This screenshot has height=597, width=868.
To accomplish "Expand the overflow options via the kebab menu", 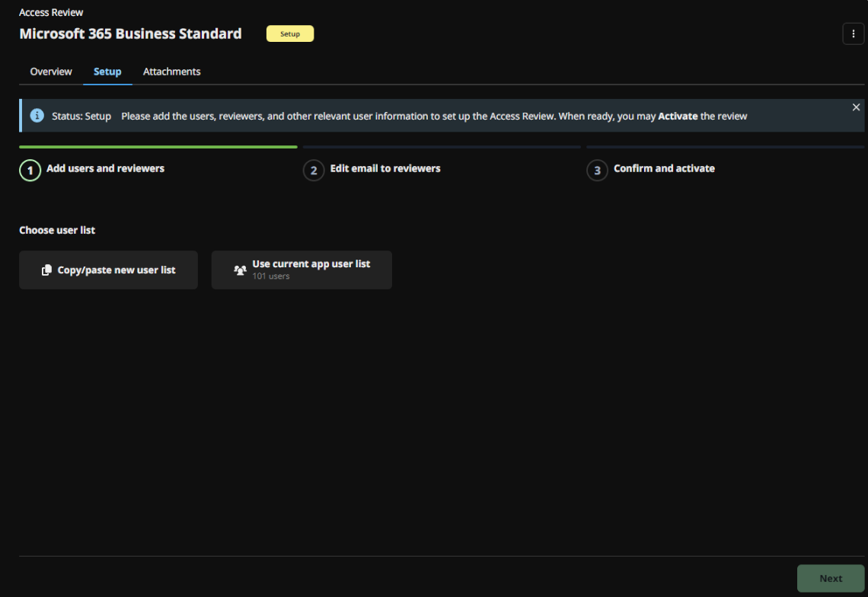I will pyautogui.click(x=853, y=34).
